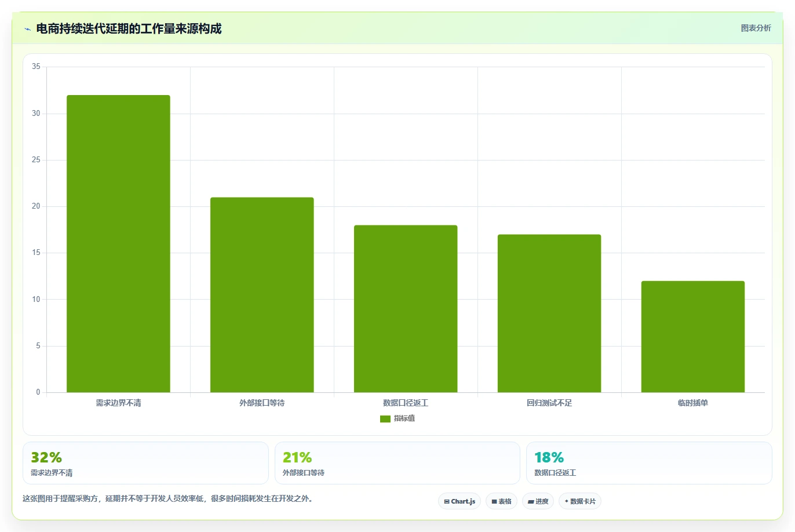Viewport: 795px width, 532px height.
Task: Click the sparkle icon in 数据卡片 chip
Action: coord(567,501)
